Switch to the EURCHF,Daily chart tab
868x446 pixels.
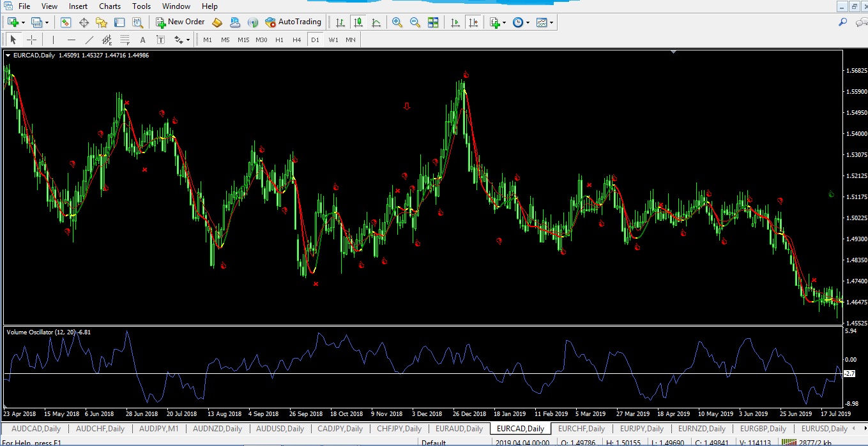pyautogui.click(x=581, y=429)
